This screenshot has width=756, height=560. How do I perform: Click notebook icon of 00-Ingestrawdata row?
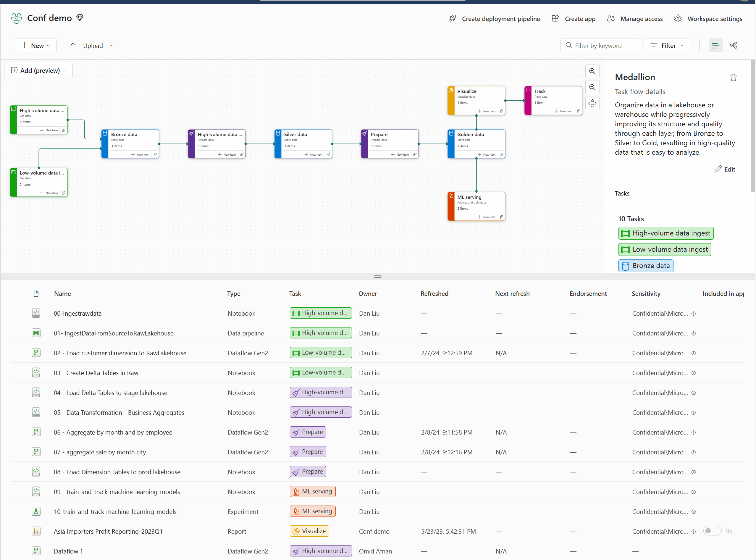coord(36,313)
